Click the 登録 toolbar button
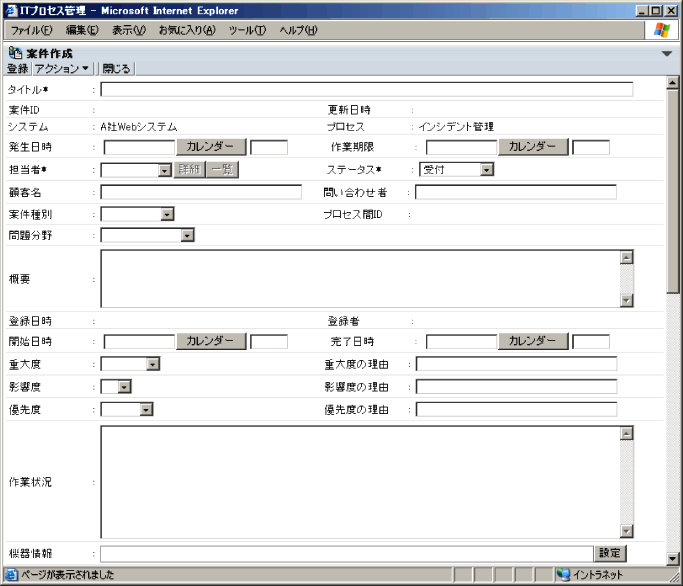The image size is (683, 586). (18, 68)
